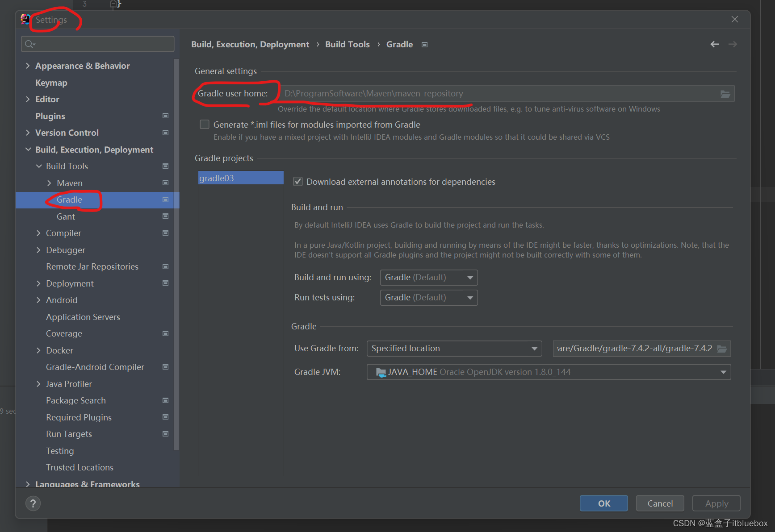Screen dimensions: 775x532
Task: Click Cancel to discard changes
Action: coord(660,503)
